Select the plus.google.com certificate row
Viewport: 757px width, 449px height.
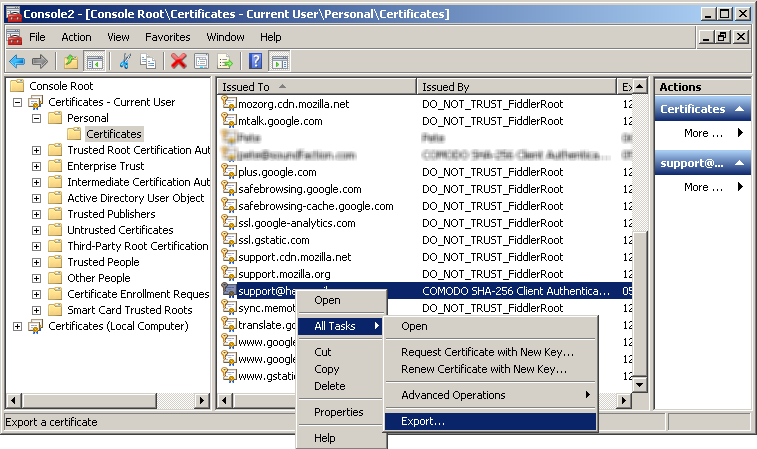(277, 172)
